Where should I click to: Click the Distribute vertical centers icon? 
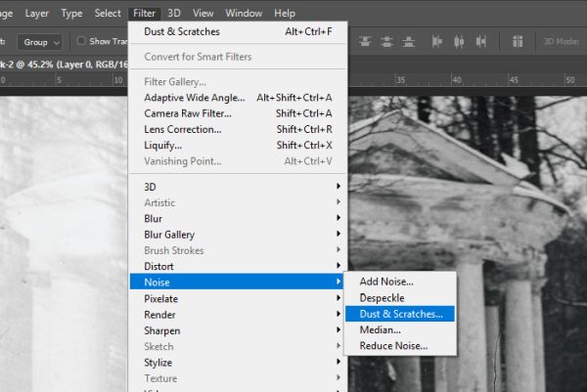click(x=386, y=41)
